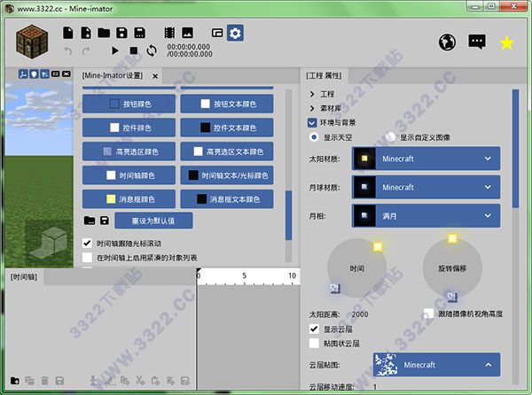The image size is (532, 395).
Task: Click the blue Settings gear icon
Action: [x=235, y=33]
